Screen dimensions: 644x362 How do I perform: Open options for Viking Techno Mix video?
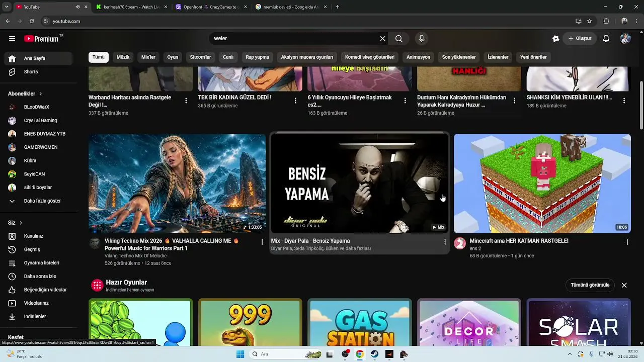tap(262, 242)
